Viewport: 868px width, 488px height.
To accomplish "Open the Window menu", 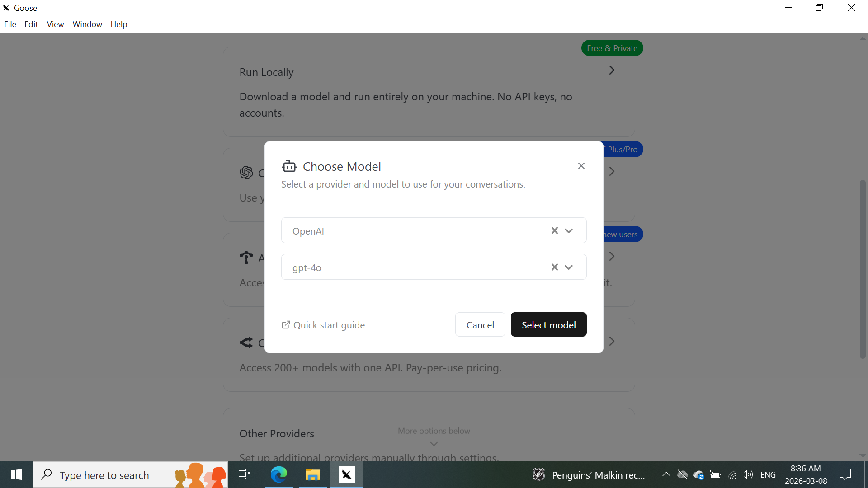I will pos(87,24).
